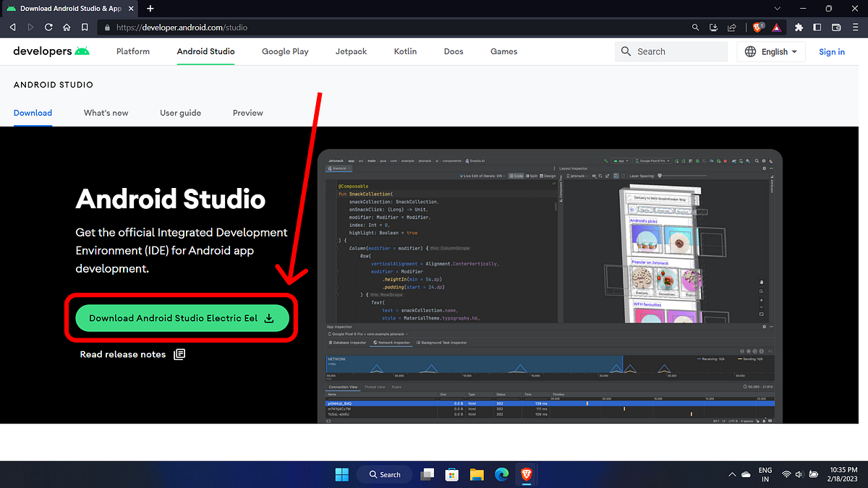Open the Brave Wallet icon
The width and height of the screenshot is (868, 488).
(x=837, y=27)
